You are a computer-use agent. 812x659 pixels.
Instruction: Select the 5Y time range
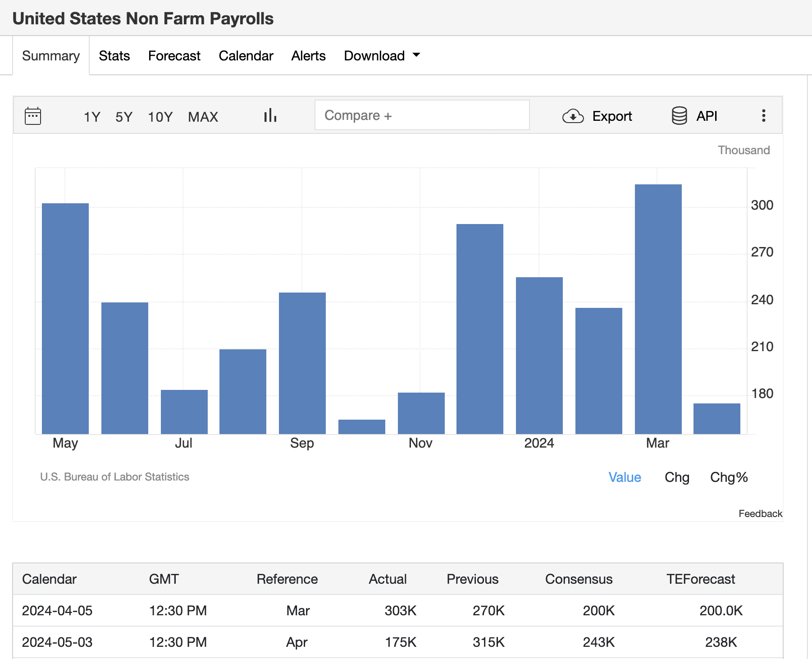point(124,117)
